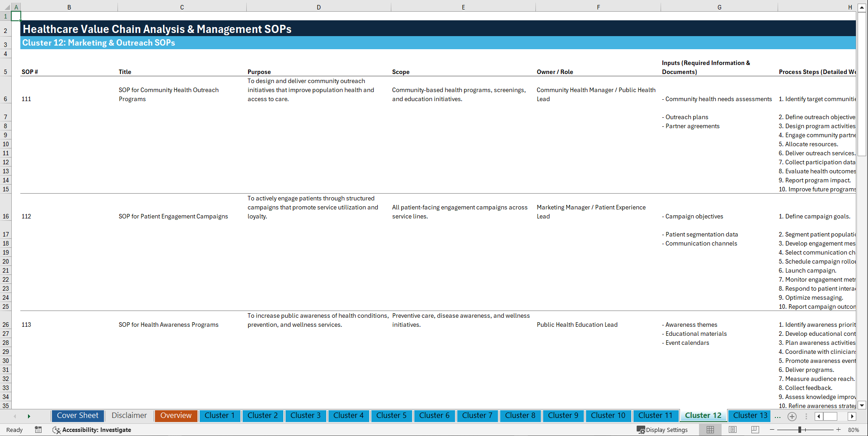Click the macro recording icon

[38, 430]
